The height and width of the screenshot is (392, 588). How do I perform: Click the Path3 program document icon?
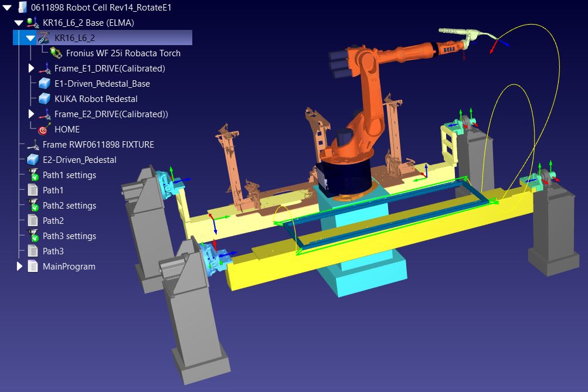pos(33,251)
